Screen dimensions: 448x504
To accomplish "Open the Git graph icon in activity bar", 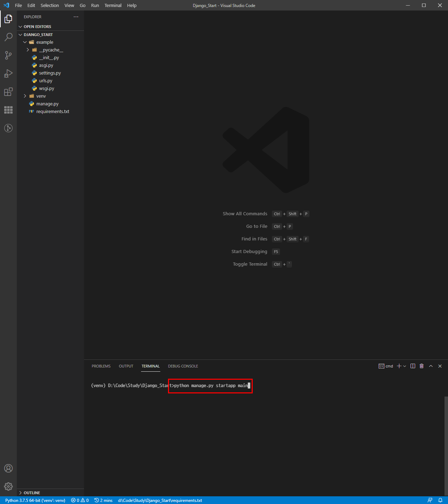I will pyautogui.click(x=8, y=128).
